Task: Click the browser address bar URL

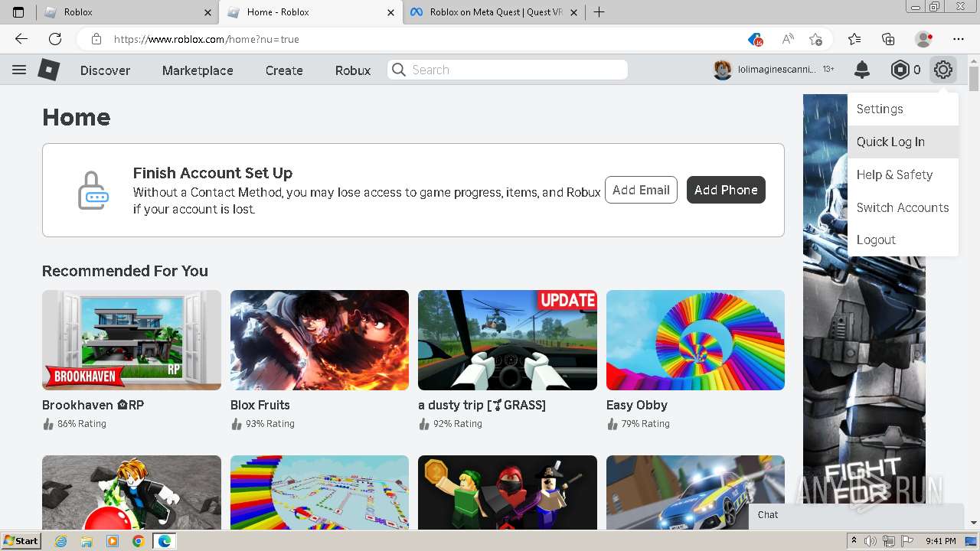Action: [207, 39]
